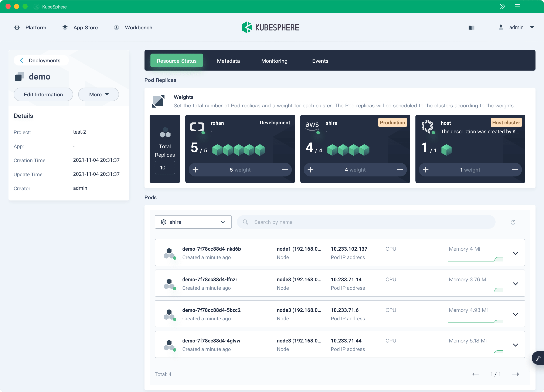Click the double chevron icon in title bar
The height and width of the screenshot is (392, 544).
502,6
